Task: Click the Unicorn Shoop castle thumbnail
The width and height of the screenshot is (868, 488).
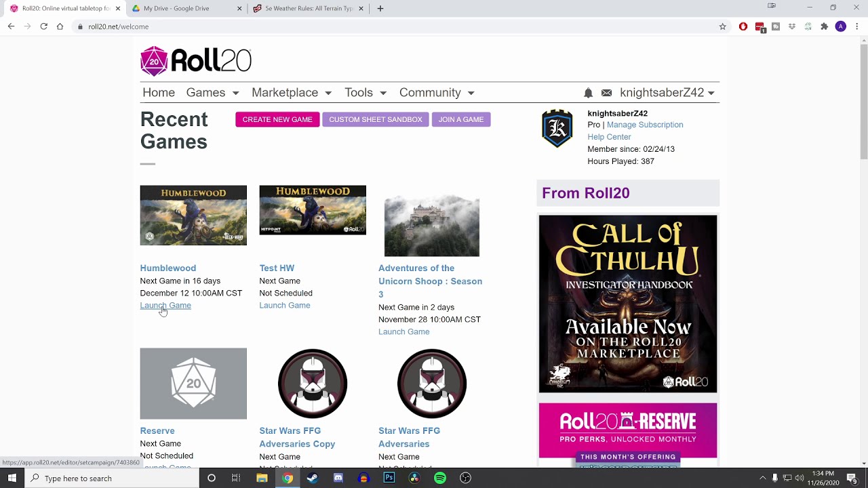Action: (432, 226)
